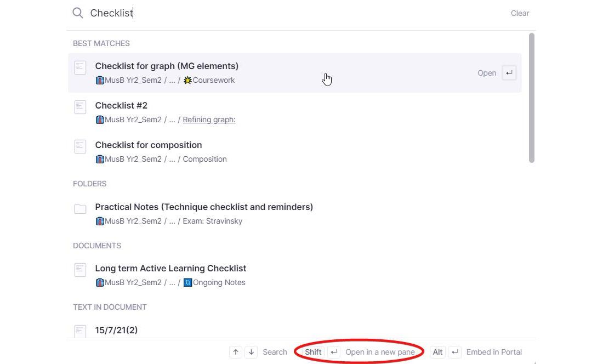Select Long term Active Learning Checklist

click(x=170, y=269)
